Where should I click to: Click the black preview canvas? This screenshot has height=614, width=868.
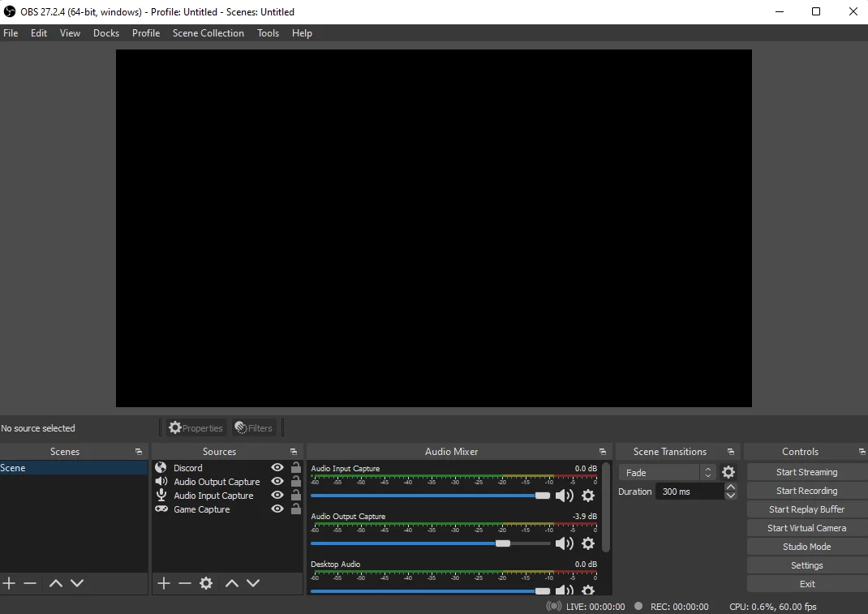coord(433,228)
